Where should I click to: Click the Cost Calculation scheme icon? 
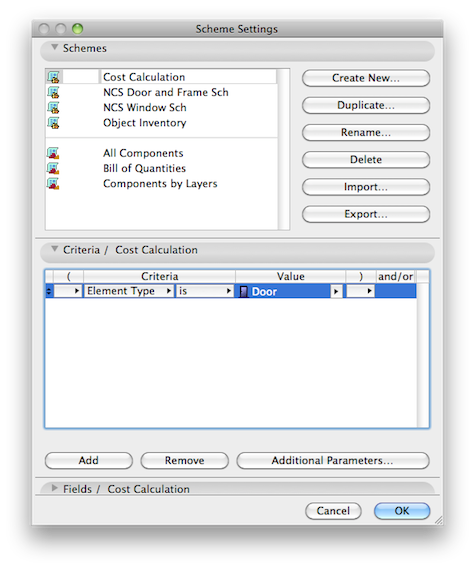[x=54, y=77]
